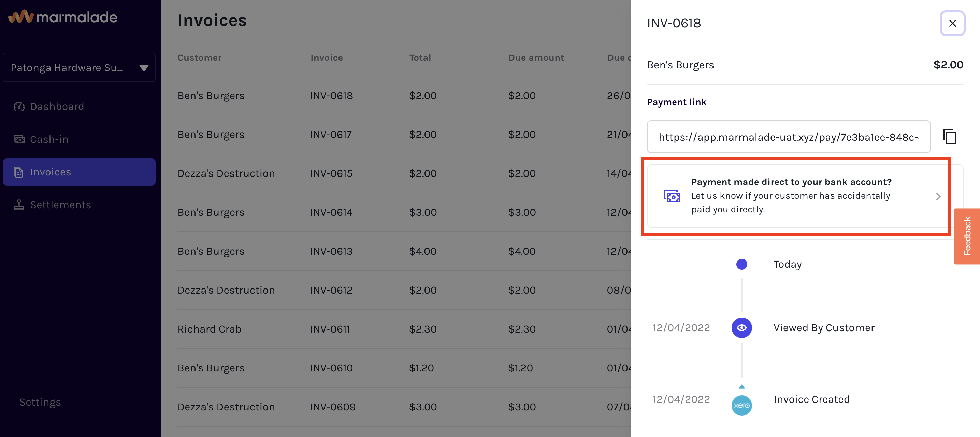
Task: Select Invoices in sidebar
Action: (79, 172)
